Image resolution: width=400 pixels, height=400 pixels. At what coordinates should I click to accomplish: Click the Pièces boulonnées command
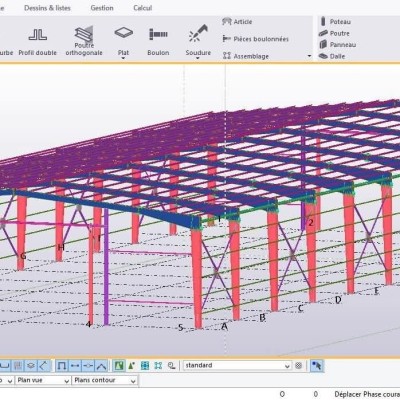click(256, 39)
